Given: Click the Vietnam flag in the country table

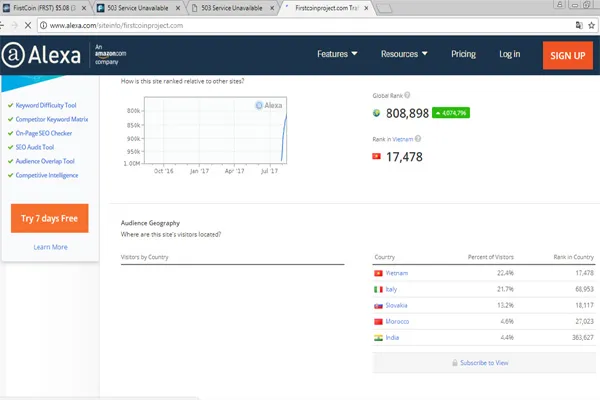Looking at the screenshot, I should click(x=378, y=273).
